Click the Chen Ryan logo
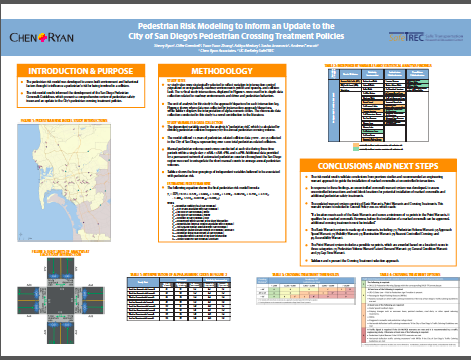This screenshot has width=471, height=360. [x=42, y=38]
